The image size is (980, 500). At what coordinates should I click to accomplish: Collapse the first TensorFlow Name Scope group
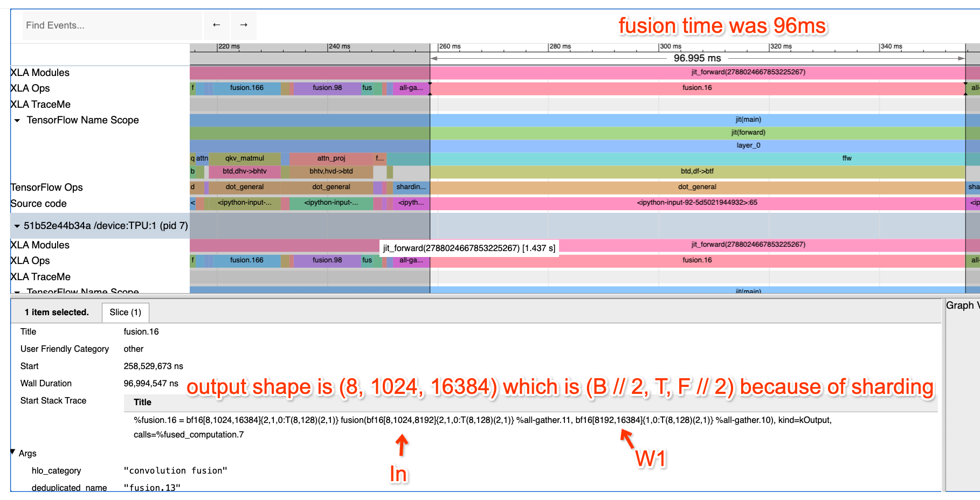click(17, 120)
